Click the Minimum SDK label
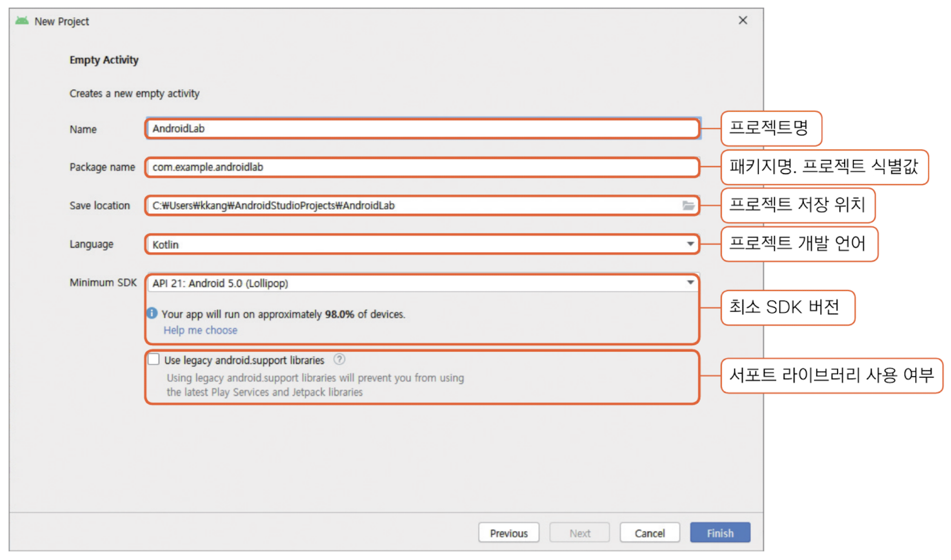Image resolution: width=951 pixels, height=560 pixels. point(103,283)
